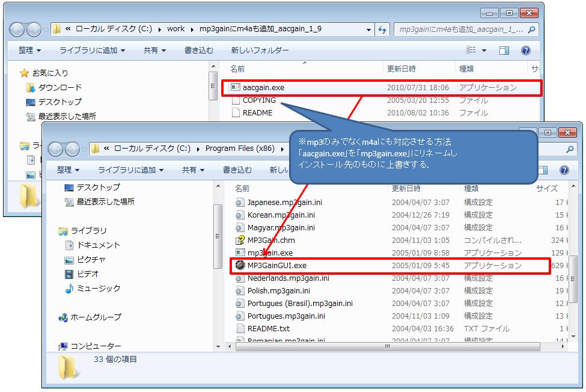Click the refresh icon beside the address bar
Viewport: 586px width, 392px height.
(x=382, y=29)
